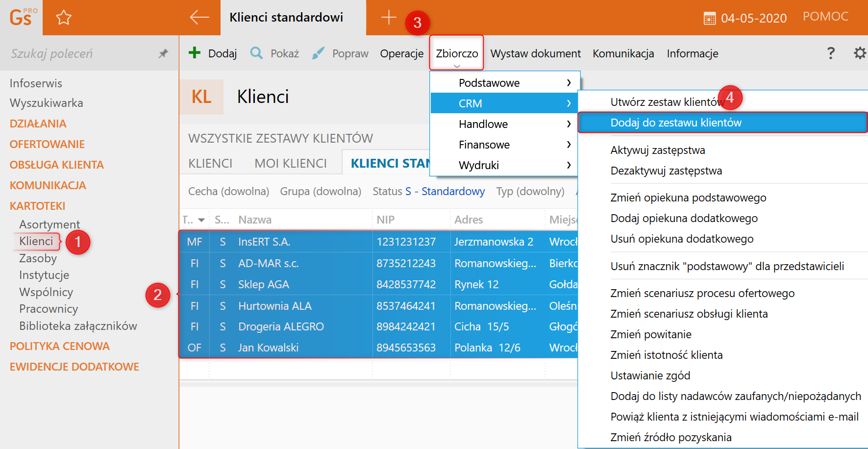868x449 pixels.
Task: Expand OFERTOWANIE section
Action: [x=47, y=144]
